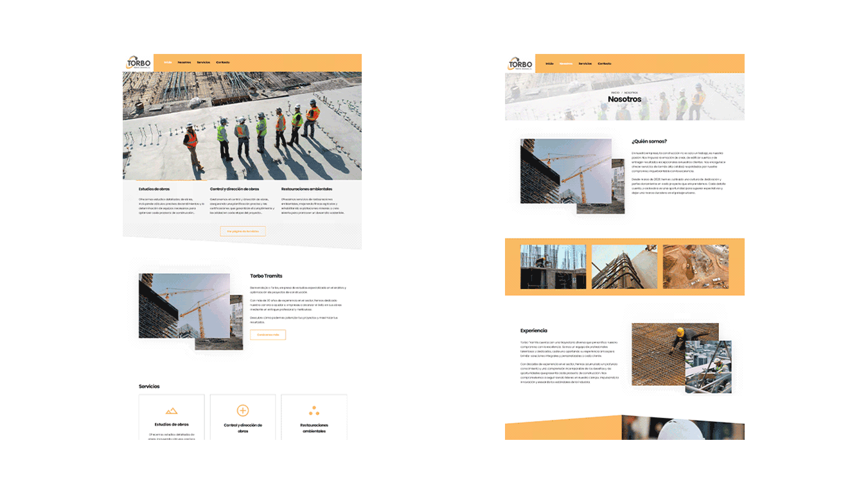Screen dimensions: 868x488
Task: Click the middle scaffolding gallery thumbnail
Action: (624, 266)
